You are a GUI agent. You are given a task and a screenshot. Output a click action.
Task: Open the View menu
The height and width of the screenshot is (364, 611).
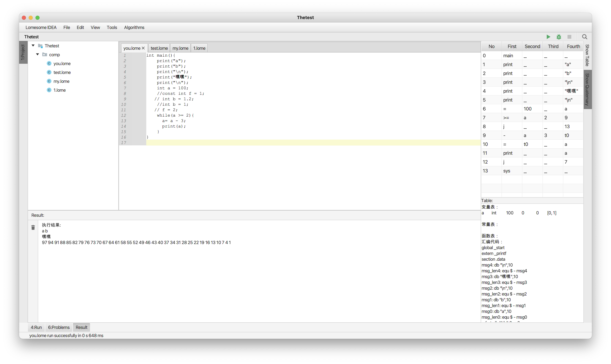point(95,27)
